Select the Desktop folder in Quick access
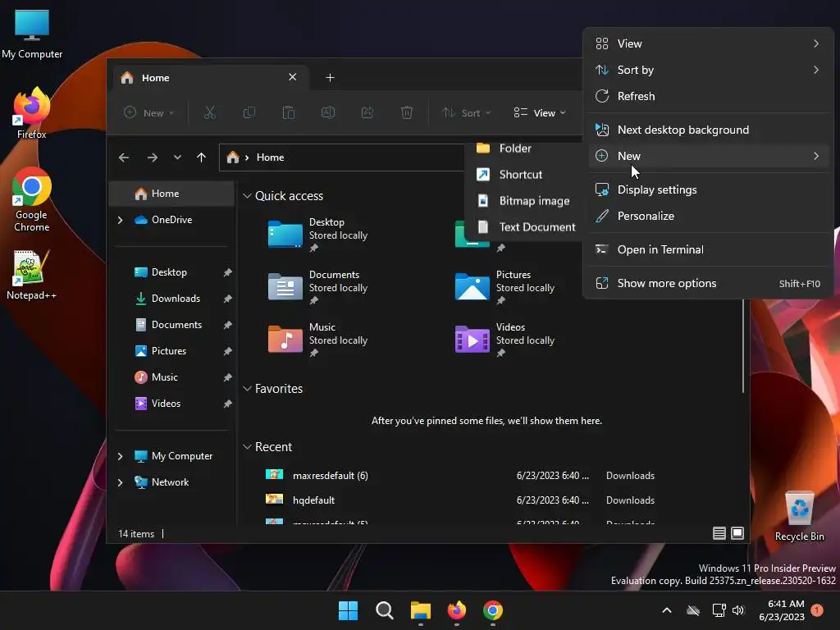The width and height of the screenshot is (840, 630). click(318, 235)
